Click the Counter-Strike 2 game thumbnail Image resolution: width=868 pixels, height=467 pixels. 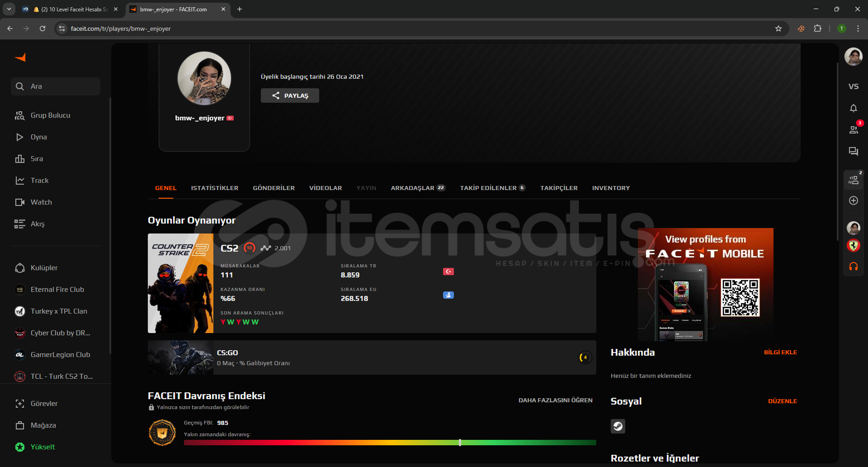(x=180, y=283)
